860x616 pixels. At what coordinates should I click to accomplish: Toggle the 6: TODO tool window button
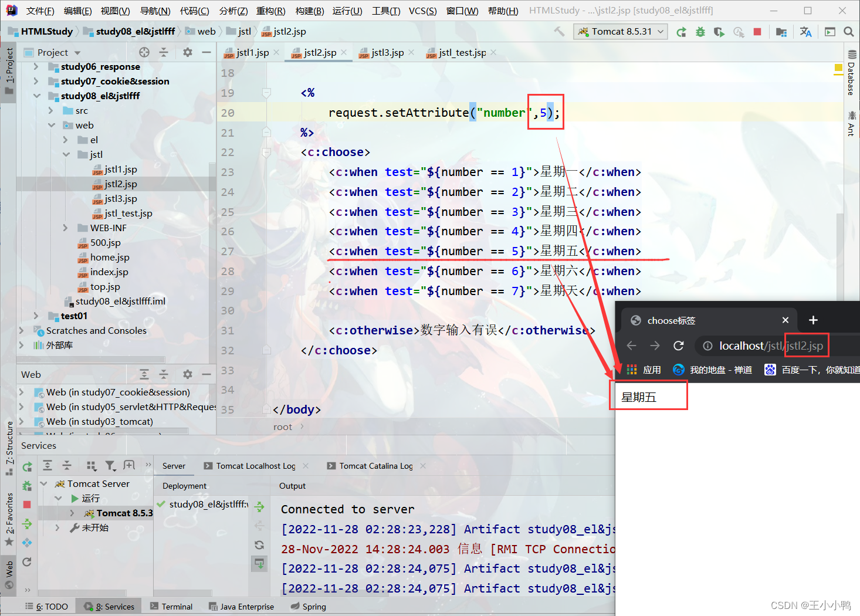pyautogui.click(x=46, y=607)
